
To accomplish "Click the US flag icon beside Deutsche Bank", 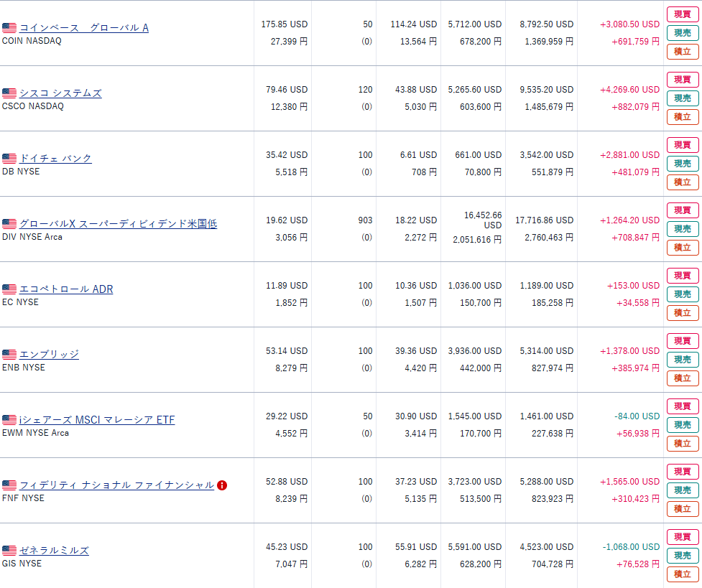I will [x=9, y=159].
